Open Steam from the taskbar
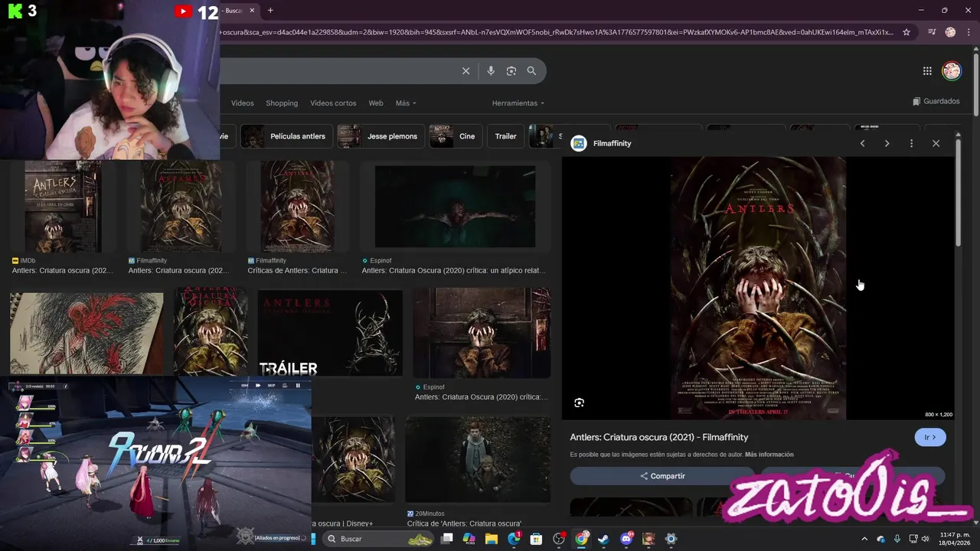Screen dimensions: 980x551 pyautogui.click(x=603, y=539)
